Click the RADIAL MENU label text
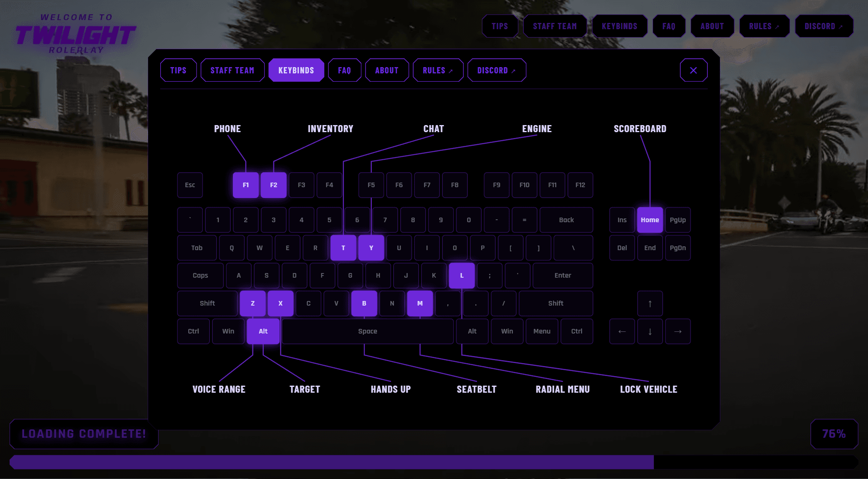Viewport: 868px width, 479px height. (x=563, y=389)
